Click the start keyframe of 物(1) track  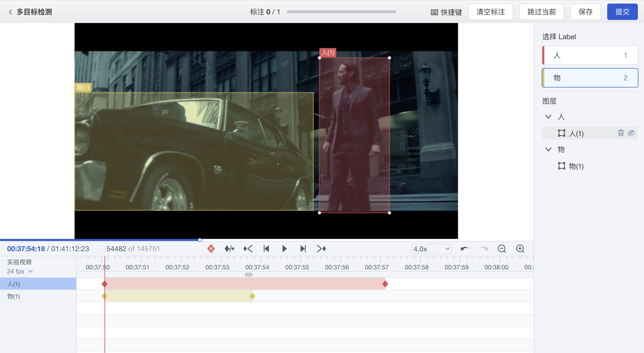[104, 296]
